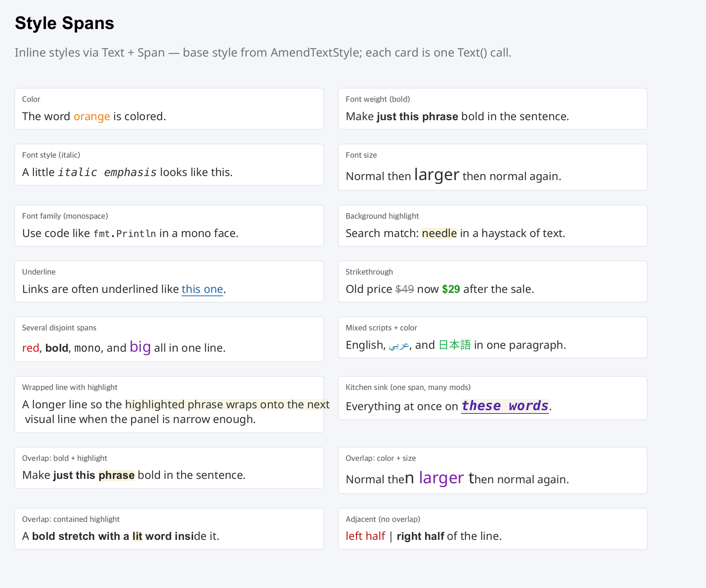Viewport: 706px width, 588px height.
Task: Click the enlarged word 'larger' in Font size card
Action: pos(437,175)
